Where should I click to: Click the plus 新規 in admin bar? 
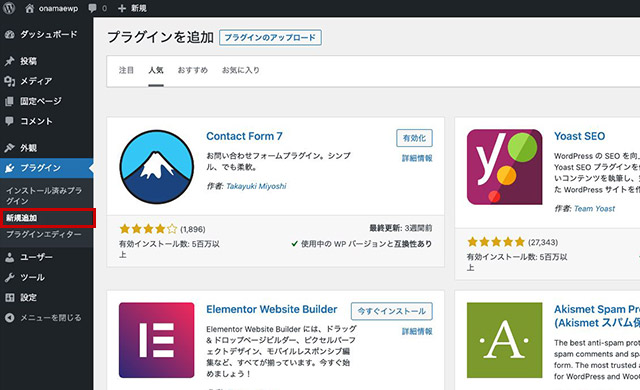tap(132, 8)
